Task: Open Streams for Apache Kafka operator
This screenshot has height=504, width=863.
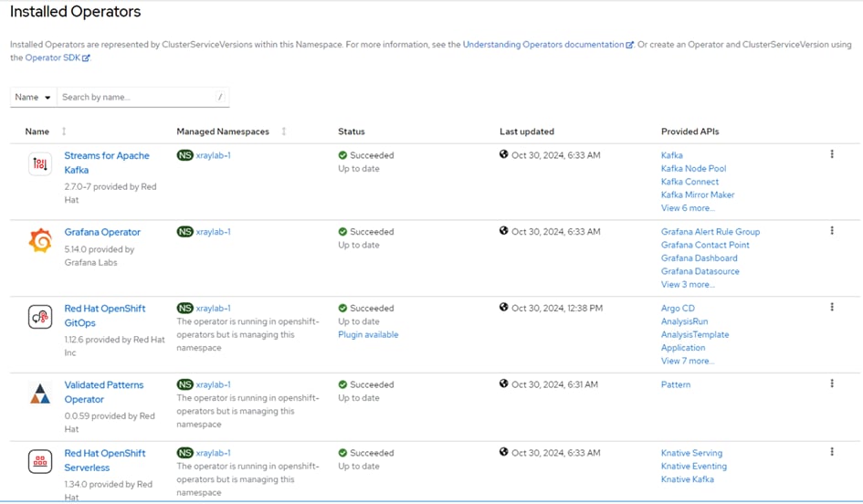Action: [x=107, y=163]
